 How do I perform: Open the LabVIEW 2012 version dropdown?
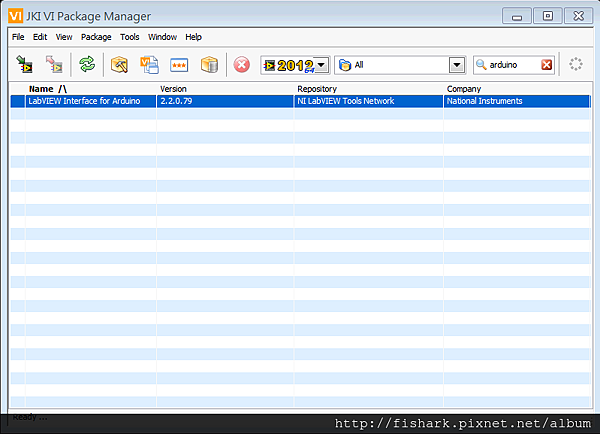pos(322,65)
